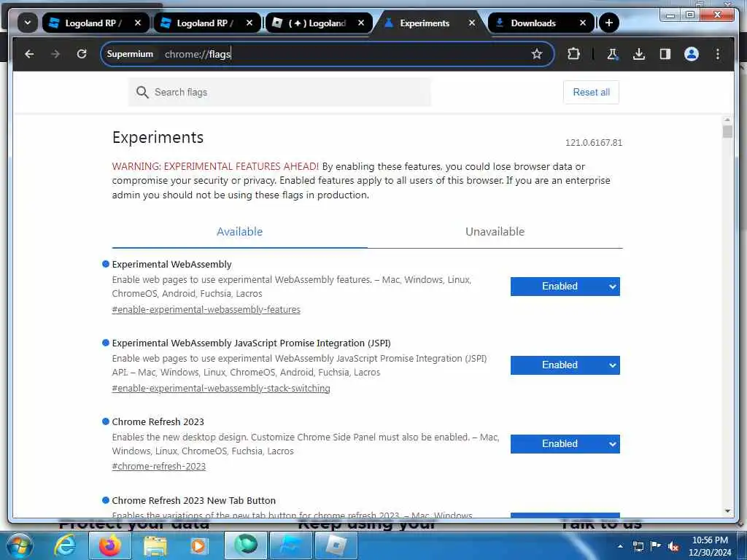Screen dimensions: 747x560
Task: Open the Experiments flask icon in toolbar
Action: tap(613, 54)
